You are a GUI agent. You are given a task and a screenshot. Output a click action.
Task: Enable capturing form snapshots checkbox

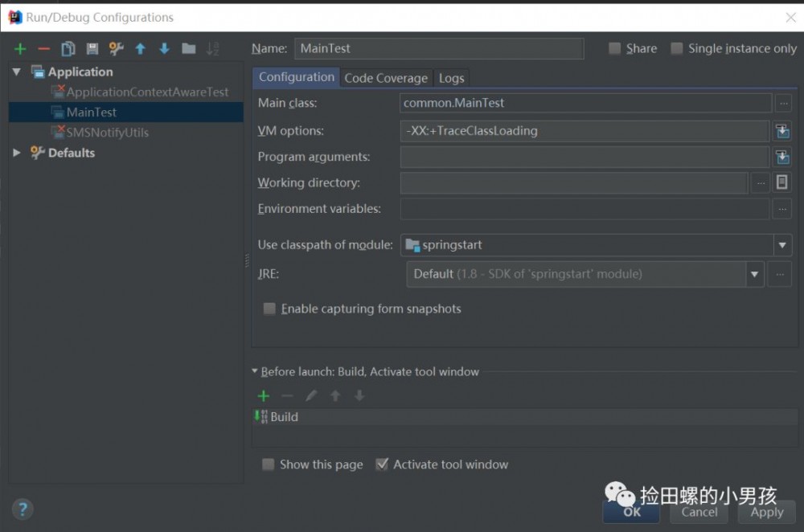click(269, 309)
